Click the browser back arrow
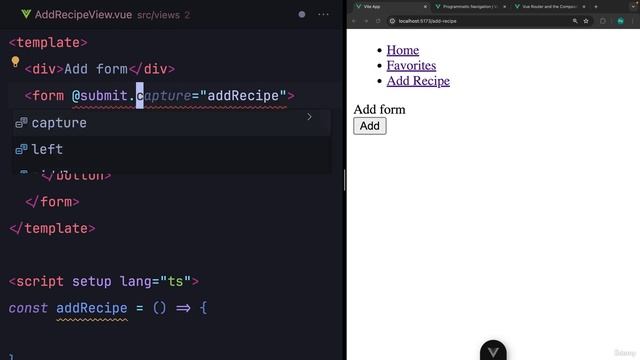Viewport: 640px width, 360px height. pos(354,21)
